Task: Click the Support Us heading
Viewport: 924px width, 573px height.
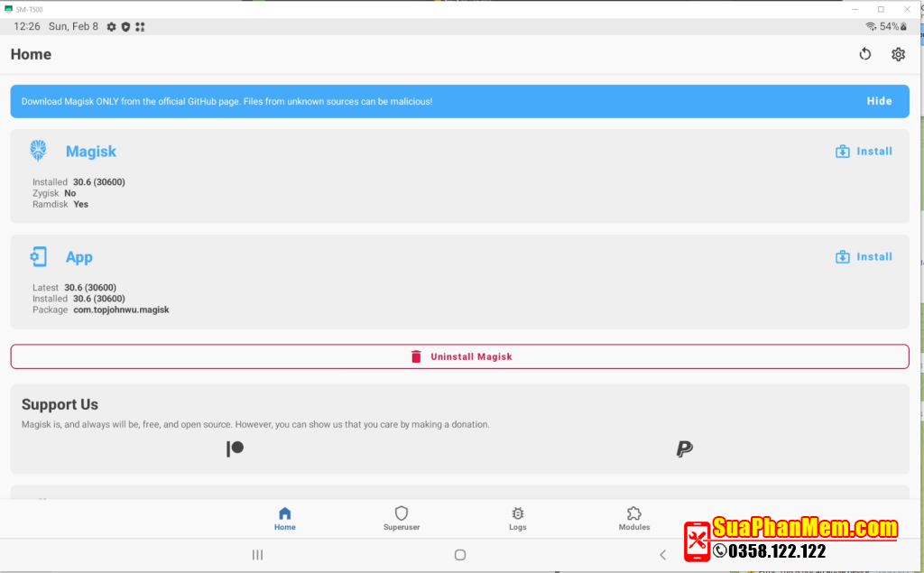Action: click(60, 404)
